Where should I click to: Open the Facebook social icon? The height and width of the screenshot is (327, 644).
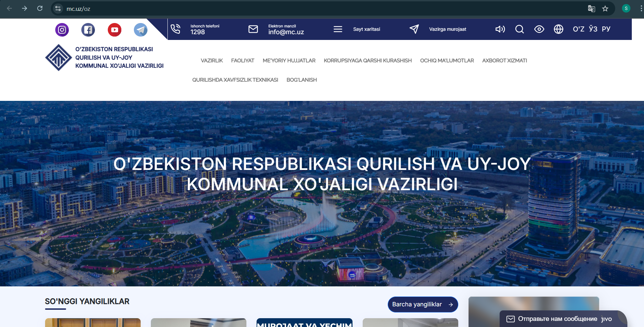[88, 30]
